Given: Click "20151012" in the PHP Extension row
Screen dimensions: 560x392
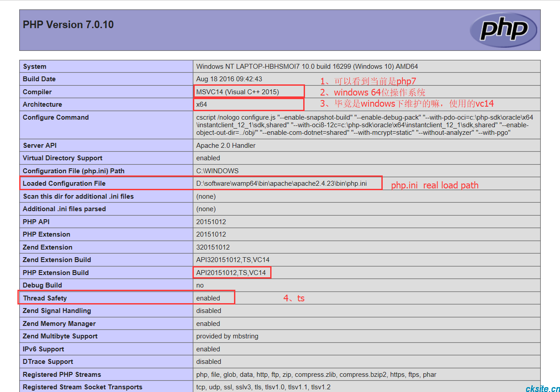Looking at the screenshot, I should point(211,234).
